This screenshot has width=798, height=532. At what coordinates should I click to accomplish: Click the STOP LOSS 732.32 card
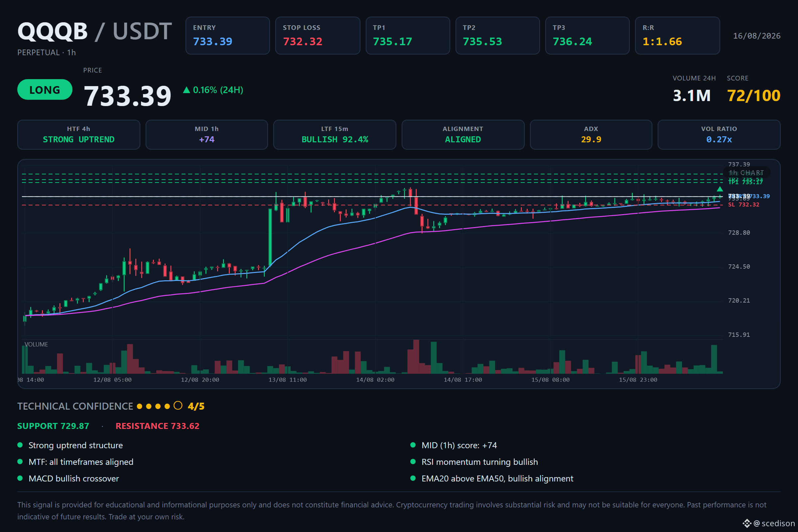pyautogui.click(x=318, y=36)
